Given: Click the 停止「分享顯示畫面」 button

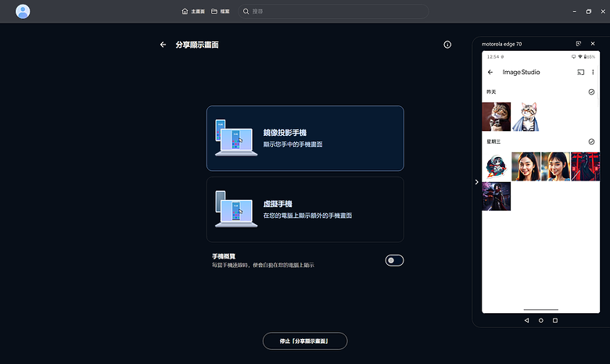Looking at the screenshot, I should 305,341.
